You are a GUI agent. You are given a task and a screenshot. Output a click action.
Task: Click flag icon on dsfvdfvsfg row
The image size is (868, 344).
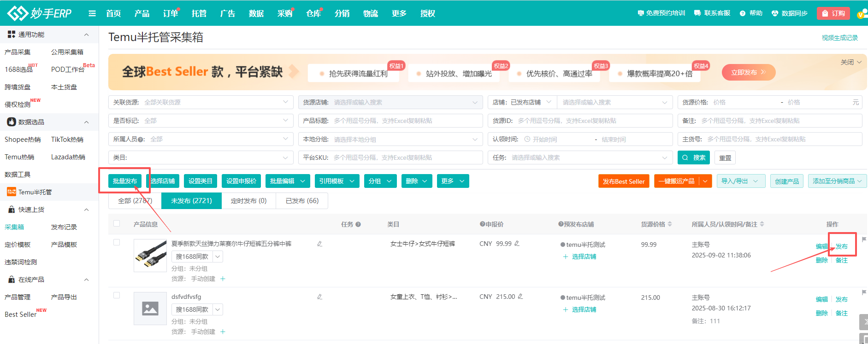click(864, 292)
